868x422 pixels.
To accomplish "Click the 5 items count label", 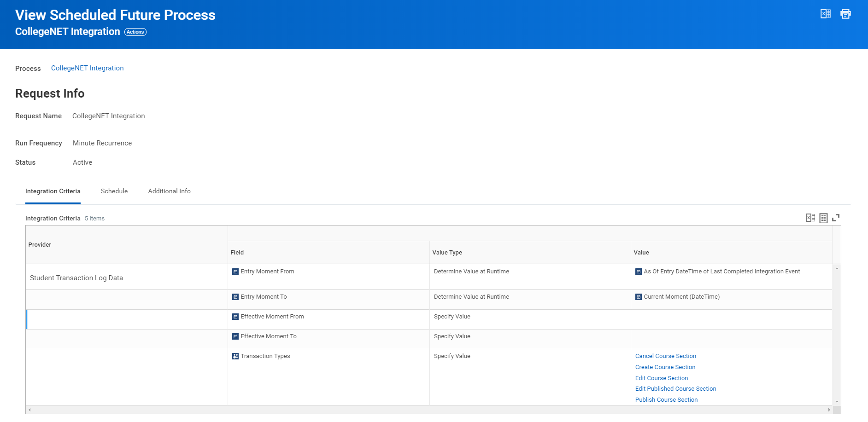I will pyautogui.click(x=94, y=219).
